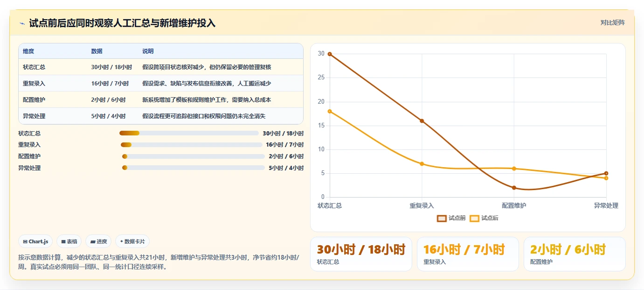The image size is (644, 290).
Task: Toggle the 试点后 legend swatch
Action: click(x=474, y=218)
